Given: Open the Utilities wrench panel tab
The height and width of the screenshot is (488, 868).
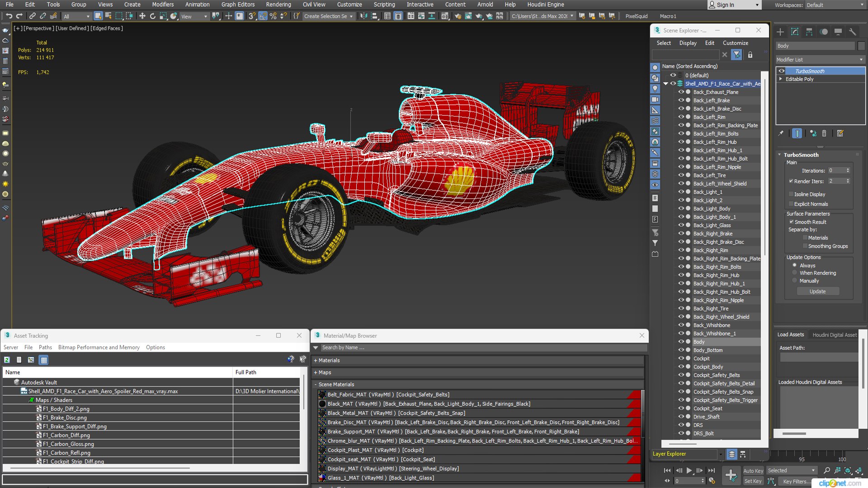Looking at the screenshot, I should (853, 32).
